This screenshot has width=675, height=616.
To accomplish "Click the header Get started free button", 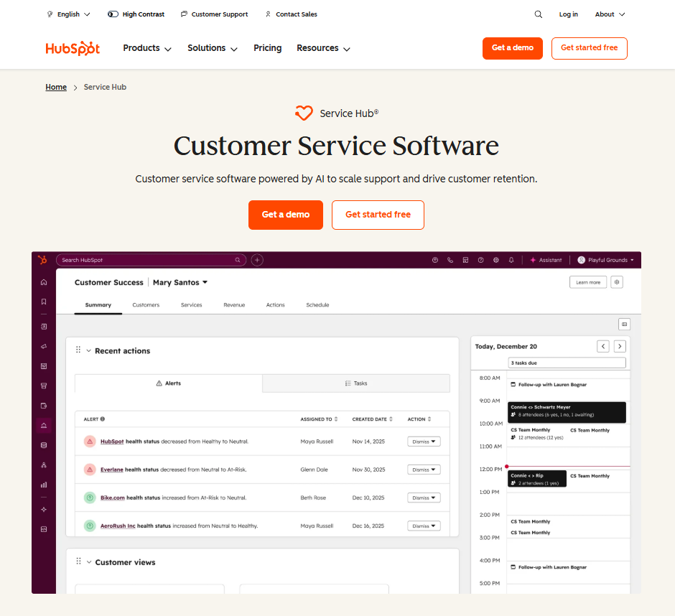I will coord(590,48).
